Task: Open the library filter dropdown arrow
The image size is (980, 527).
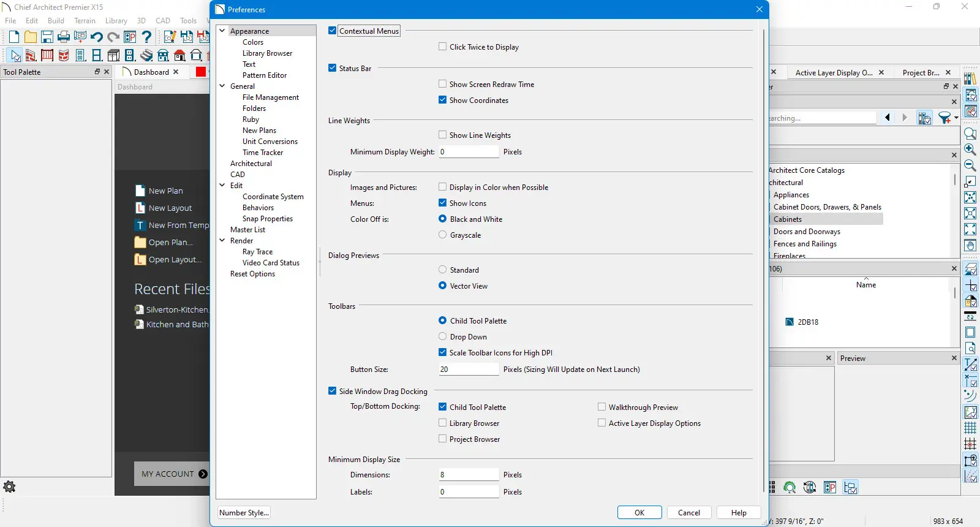Action: coord(956,118)
